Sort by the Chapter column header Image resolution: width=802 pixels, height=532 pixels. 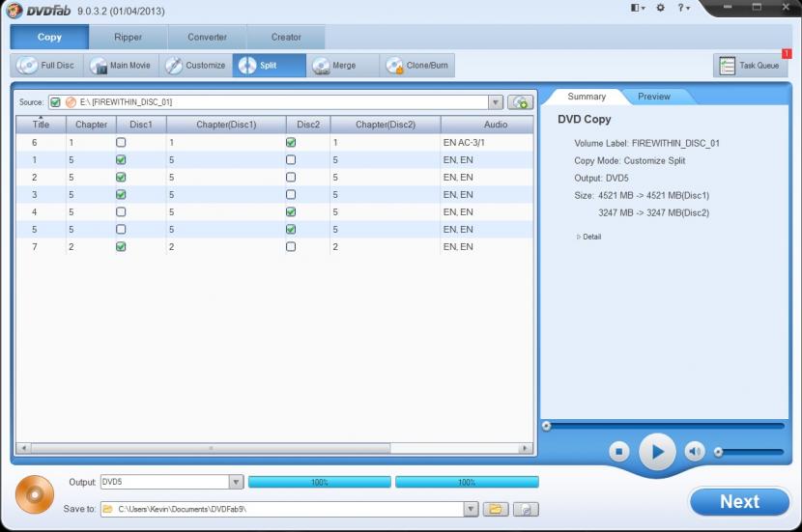pos(91,125)
